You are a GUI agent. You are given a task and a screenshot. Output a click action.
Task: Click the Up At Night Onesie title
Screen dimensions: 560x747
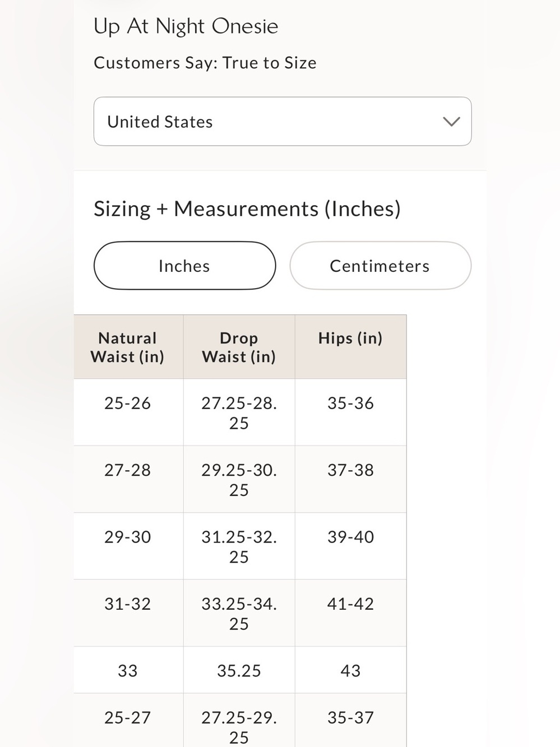pyautogui.click(x=186, y=26)
